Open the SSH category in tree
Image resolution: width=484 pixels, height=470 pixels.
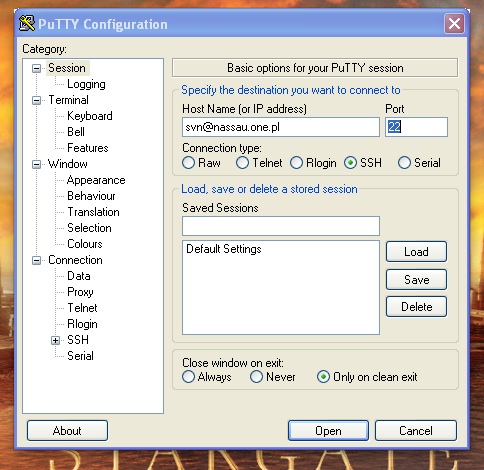(78, 340)
